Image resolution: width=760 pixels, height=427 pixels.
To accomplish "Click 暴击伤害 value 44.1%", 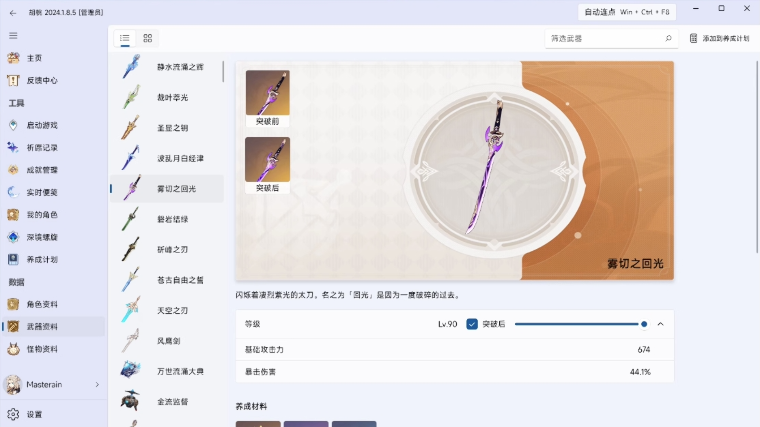I will [x=640, y=372].
